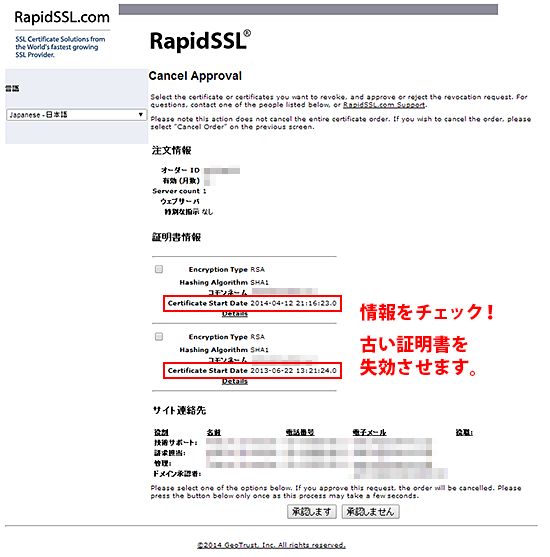Viewport: 550px width, 557px height.
Task: Click the Cancel Approval heading
Action: (x=195, y=76)
